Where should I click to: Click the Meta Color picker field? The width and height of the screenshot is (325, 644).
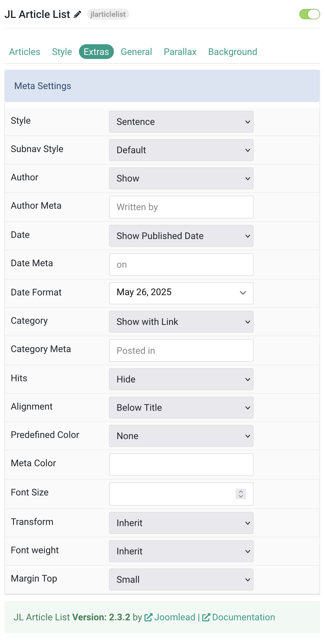[181, 465]
